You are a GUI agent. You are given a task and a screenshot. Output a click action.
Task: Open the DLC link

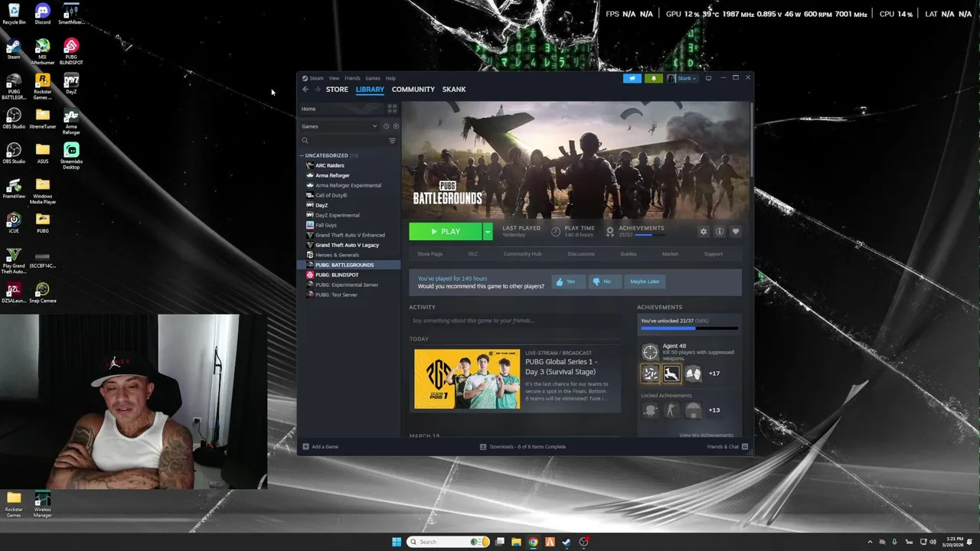(x=473, y=254)
